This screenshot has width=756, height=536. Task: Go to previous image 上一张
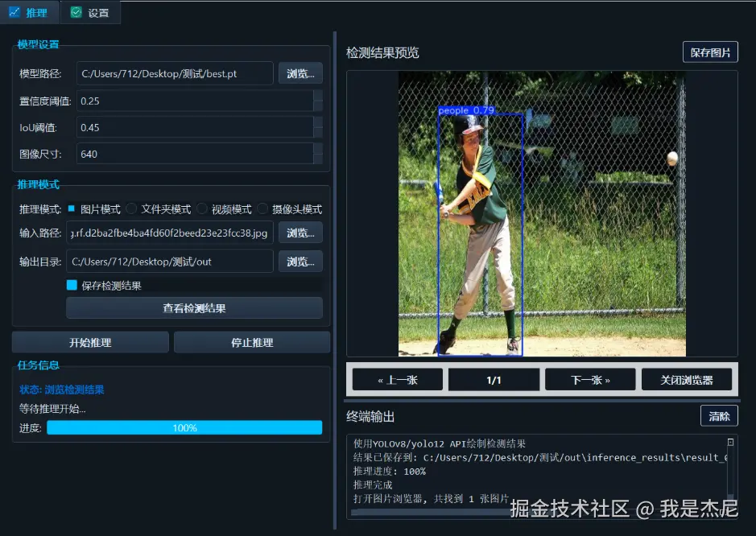point(398,380)
